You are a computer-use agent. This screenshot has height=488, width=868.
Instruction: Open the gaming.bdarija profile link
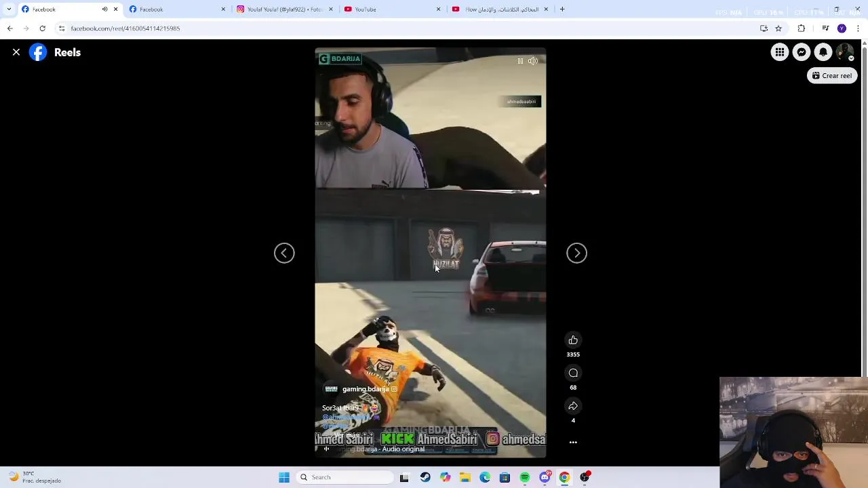[x=366, y=389]
